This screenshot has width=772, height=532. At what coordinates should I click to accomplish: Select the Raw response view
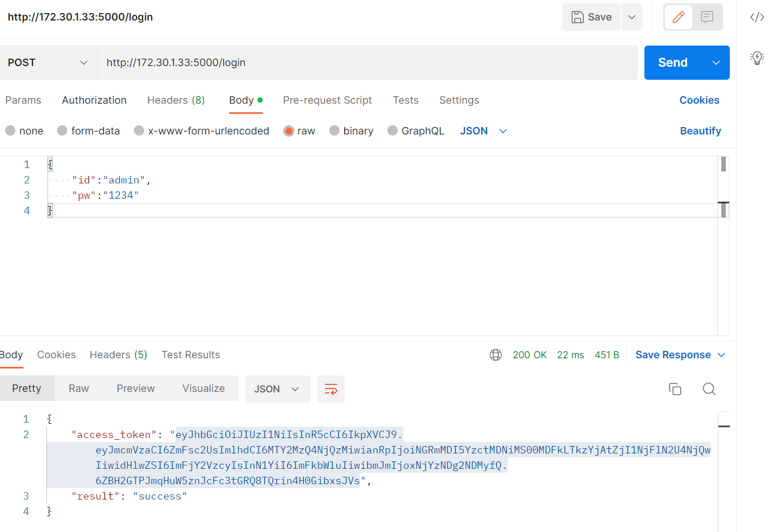[x=79, y=388]
